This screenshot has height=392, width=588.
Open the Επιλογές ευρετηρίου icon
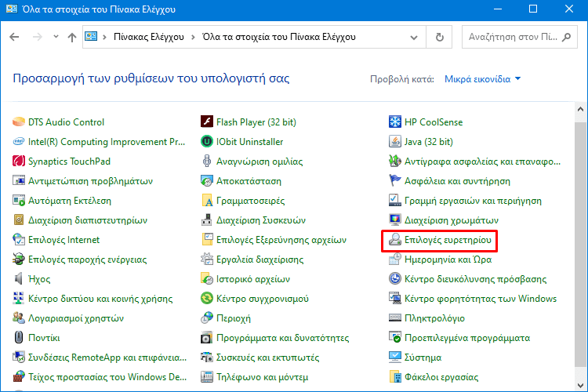tap(395, 239)
